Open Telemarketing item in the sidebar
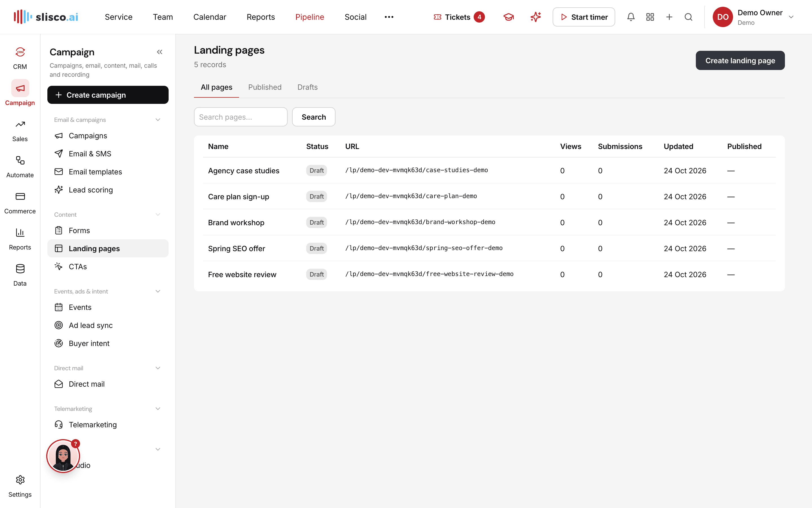 108,425
